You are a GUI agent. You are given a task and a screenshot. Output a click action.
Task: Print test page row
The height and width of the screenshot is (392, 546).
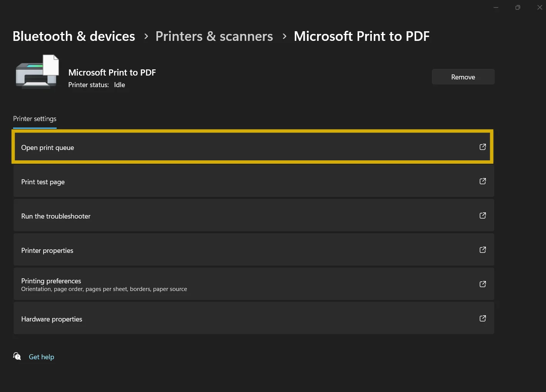click(x=254, y=181)
